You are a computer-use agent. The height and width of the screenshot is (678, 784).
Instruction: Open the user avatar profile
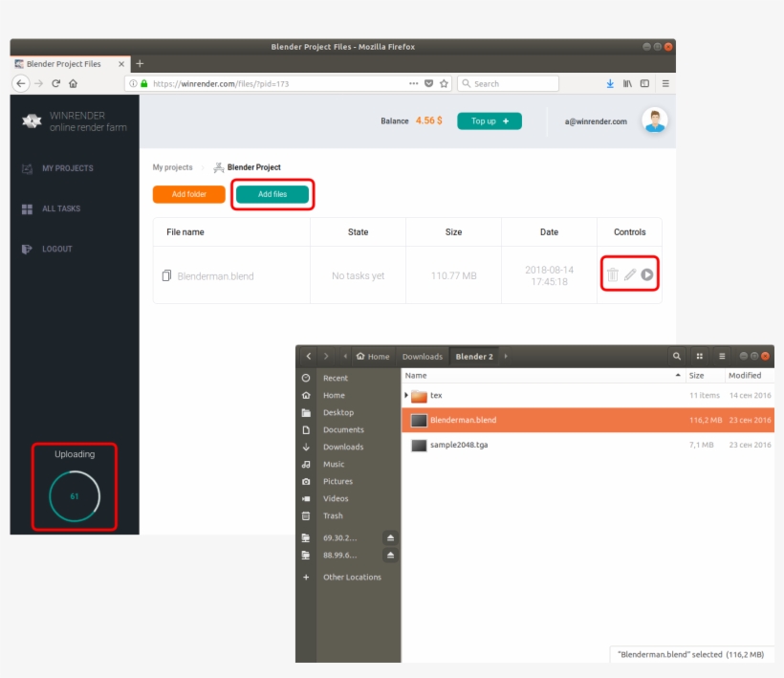(x=655, y=120)
